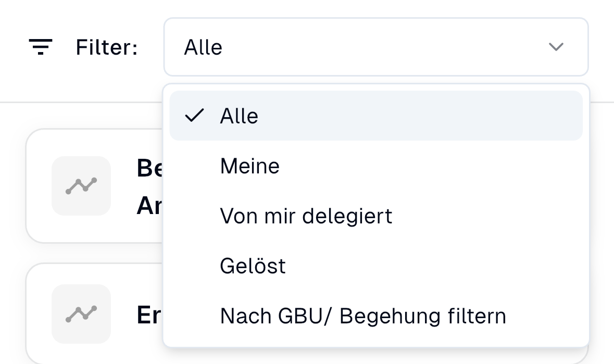
Task: Click the Er heading text in the second card
Action: (x=148, y=315)
